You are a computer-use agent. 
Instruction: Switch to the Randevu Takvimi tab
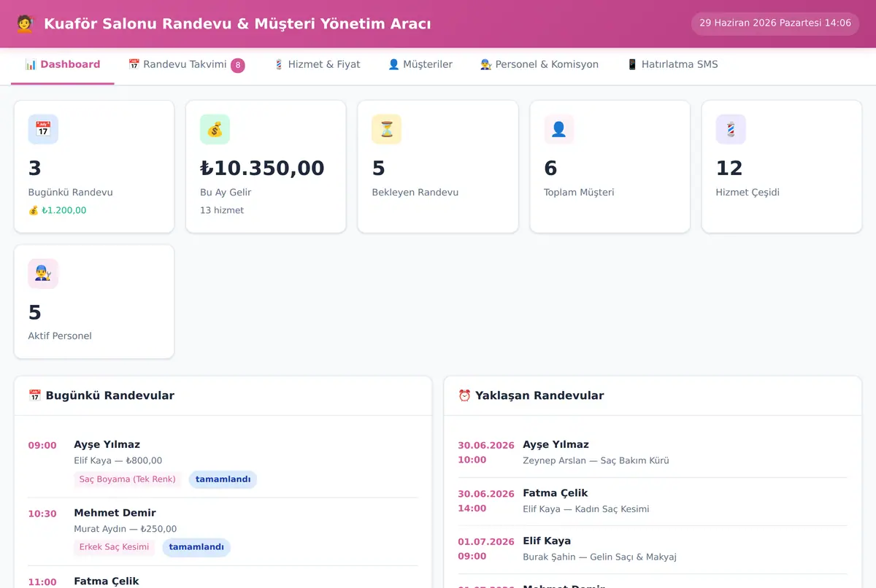(x=186, y=64)
